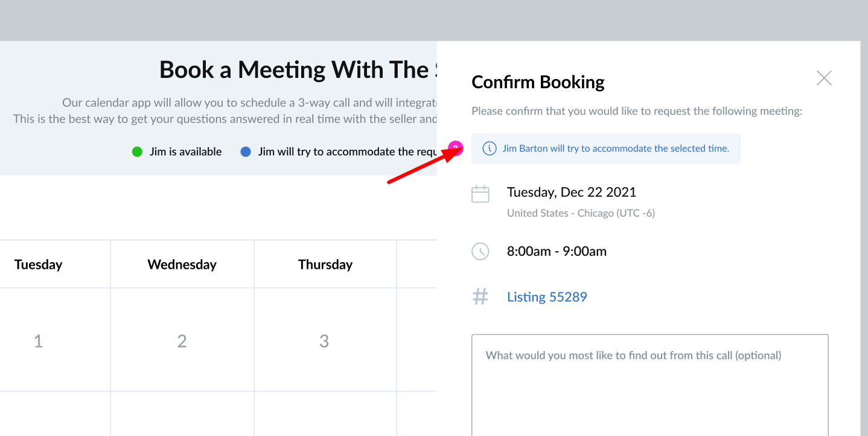Click the calendar icon beside the date

tap(480, 194)
